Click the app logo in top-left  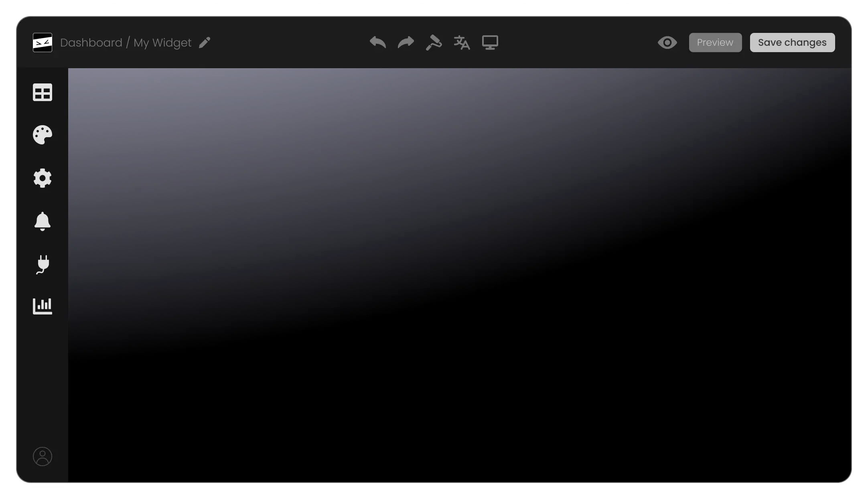coord(43,43)
